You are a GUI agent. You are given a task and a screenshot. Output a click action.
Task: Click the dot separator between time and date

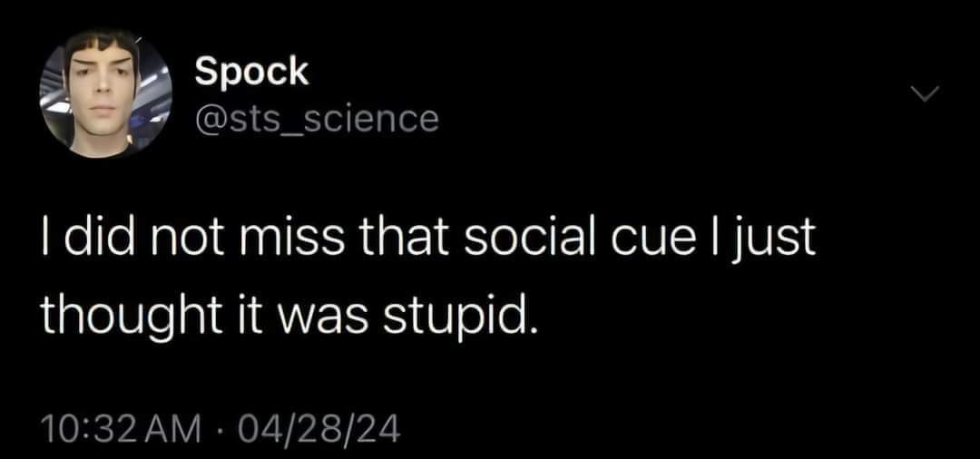(226, 425)
